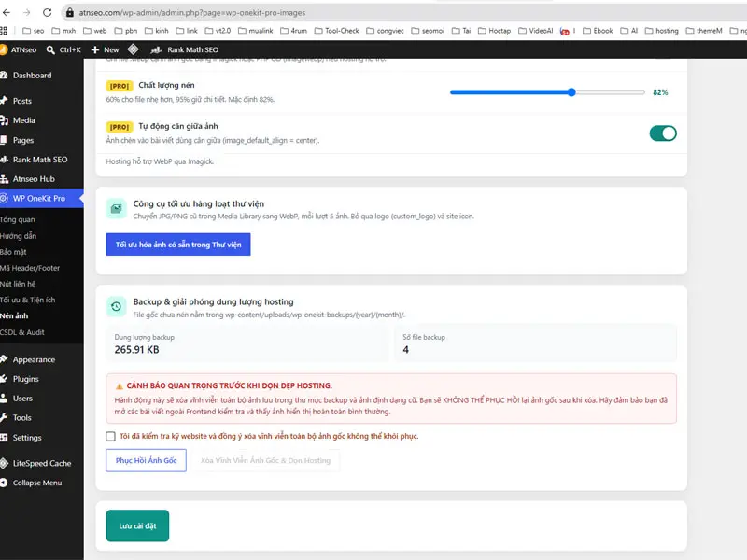747x560 pixels.
Task: Open the themeM bookmark folder
Action: pyautogui.click(x=704, y=31)
